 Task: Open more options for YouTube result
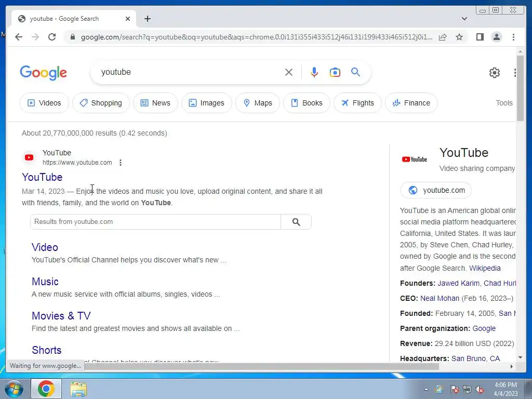[x=121, y=163]
